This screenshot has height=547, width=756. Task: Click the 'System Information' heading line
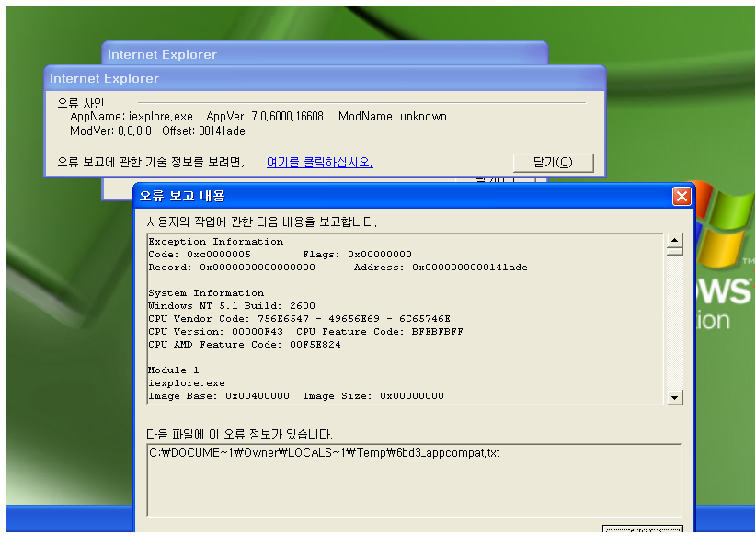pos(206,293)
